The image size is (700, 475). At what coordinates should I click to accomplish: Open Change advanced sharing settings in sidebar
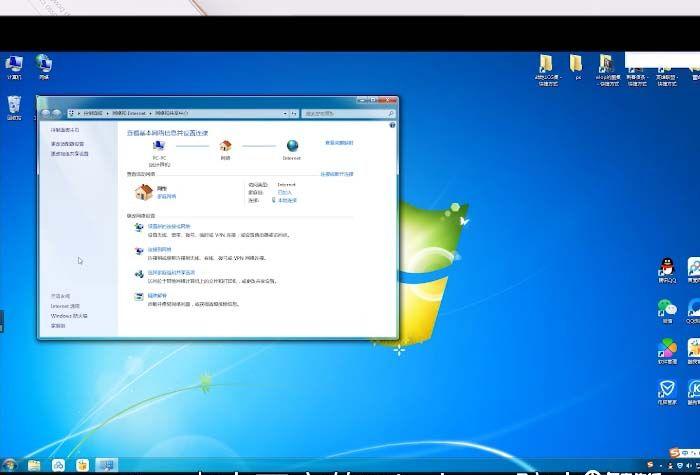[x=69, y=154]
